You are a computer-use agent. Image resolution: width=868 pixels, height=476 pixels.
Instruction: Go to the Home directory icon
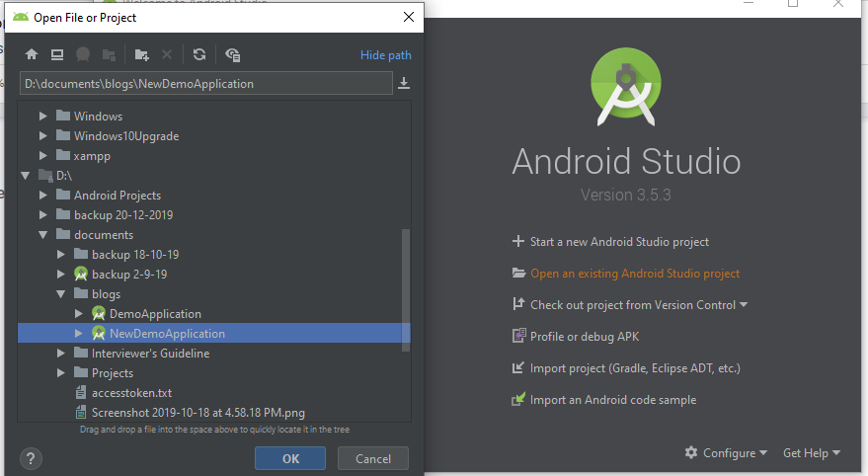pos(32,54)
